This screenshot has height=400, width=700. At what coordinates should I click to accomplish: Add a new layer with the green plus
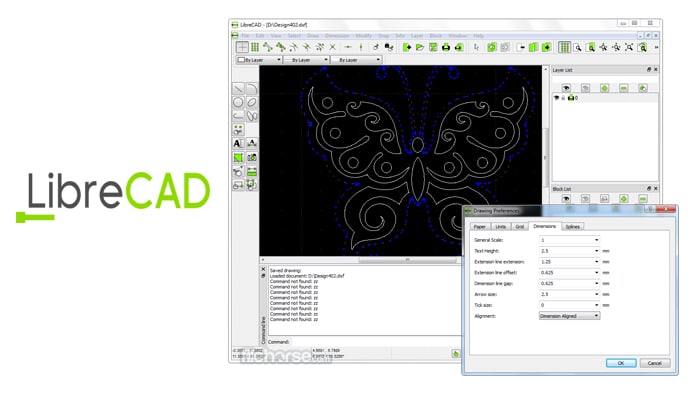[604, 88]
